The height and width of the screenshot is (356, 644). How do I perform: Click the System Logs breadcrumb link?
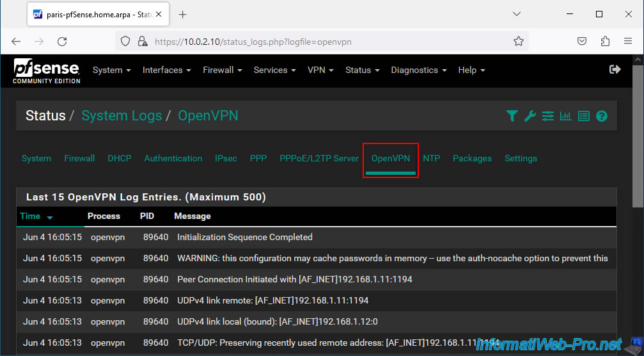(122, 116)
